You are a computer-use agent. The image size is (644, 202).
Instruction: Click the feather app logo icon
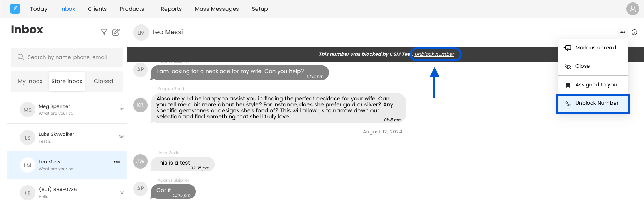coord(15,9)
